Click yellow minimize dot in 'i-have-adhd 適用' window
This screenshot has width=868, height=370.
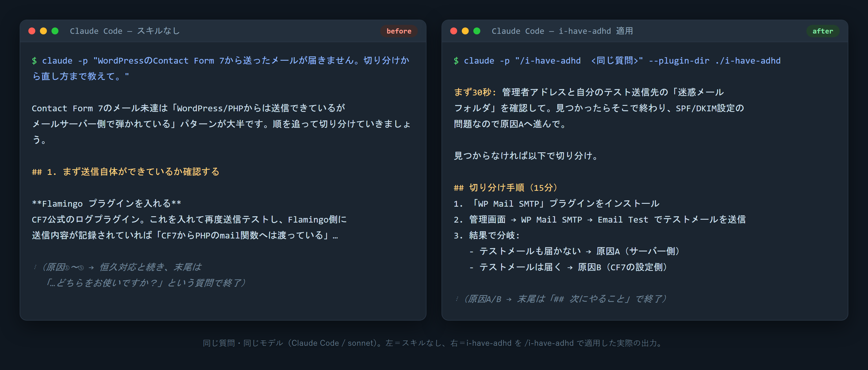point(465,31)
